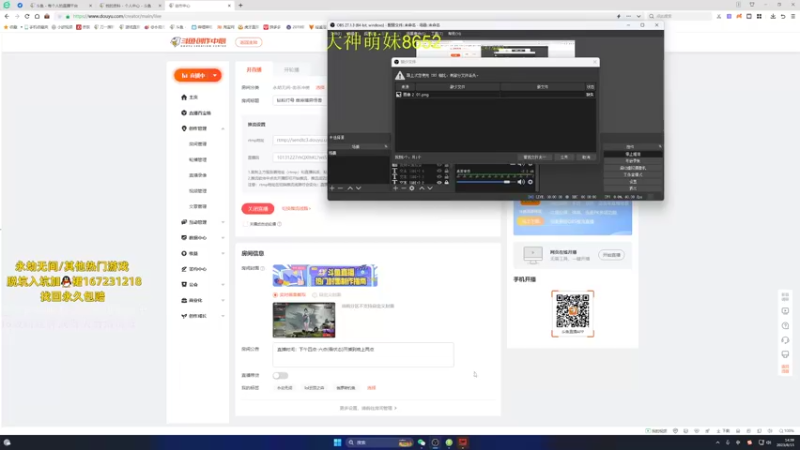Click the room announcement text area
Viewport: 800px width, 450px height.
[x=363, y=355]
